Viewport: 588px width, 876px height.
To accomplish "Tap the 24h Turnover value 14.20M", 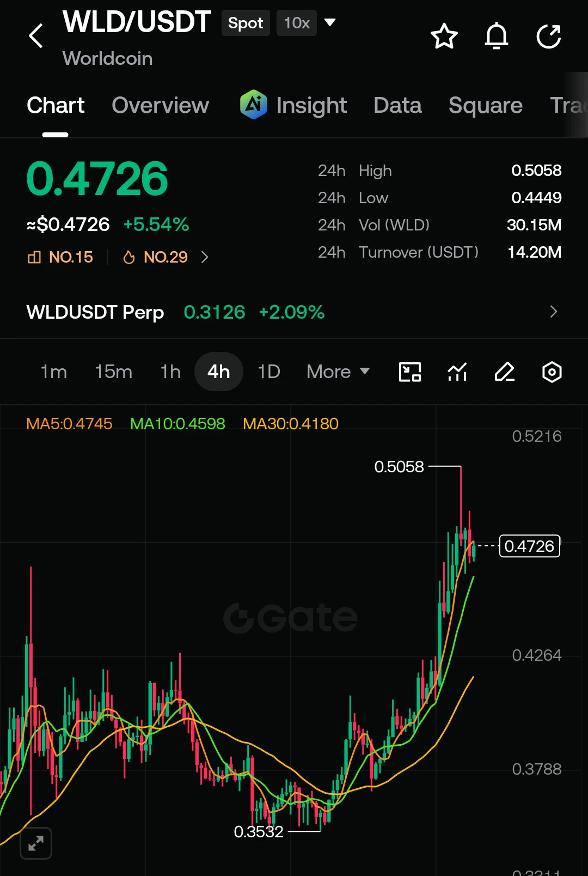I will coord(534,252).
